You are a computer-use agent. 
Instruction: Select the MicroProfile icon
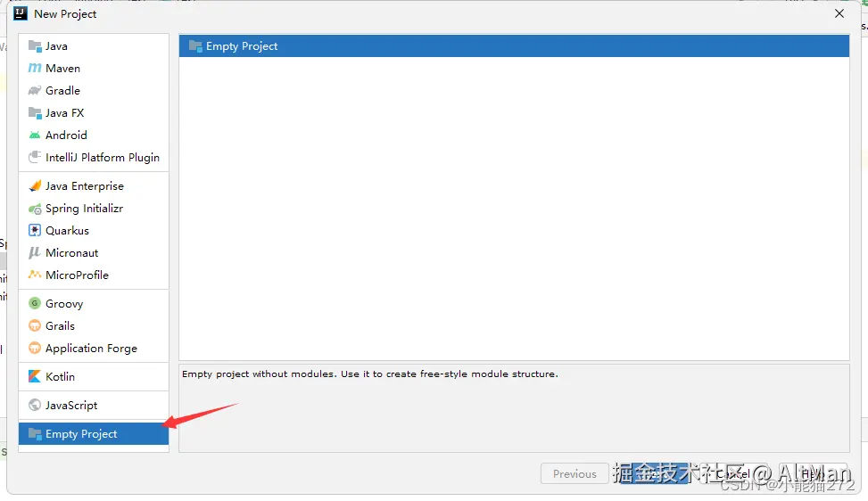coord(35,275)
